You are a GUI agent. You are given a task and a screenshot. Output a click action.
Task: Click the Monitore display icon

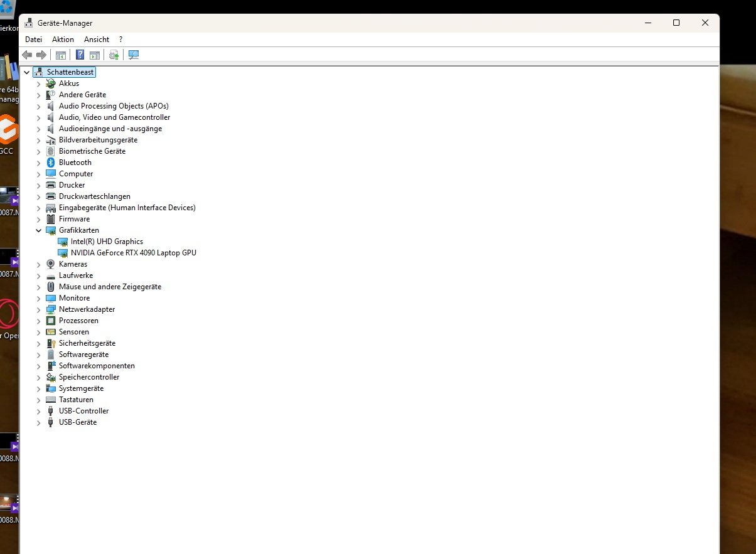point(51,298)
